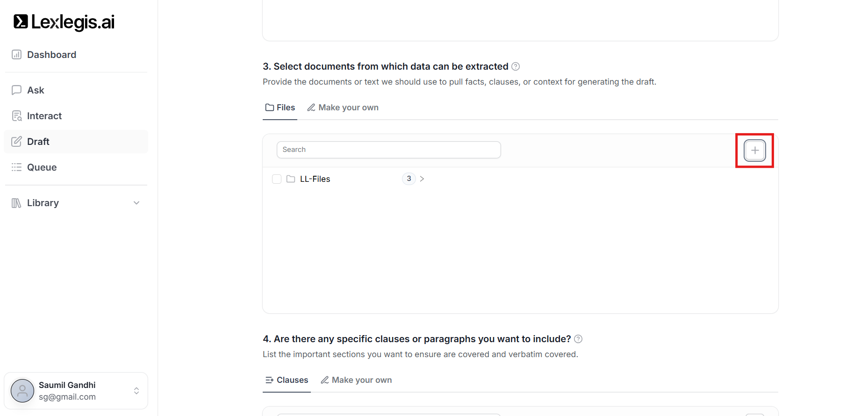The height and width of the screenshot is (416, 868).
Task: Check the LL-Files folder checkbox
Action: [x=277, y=179]
